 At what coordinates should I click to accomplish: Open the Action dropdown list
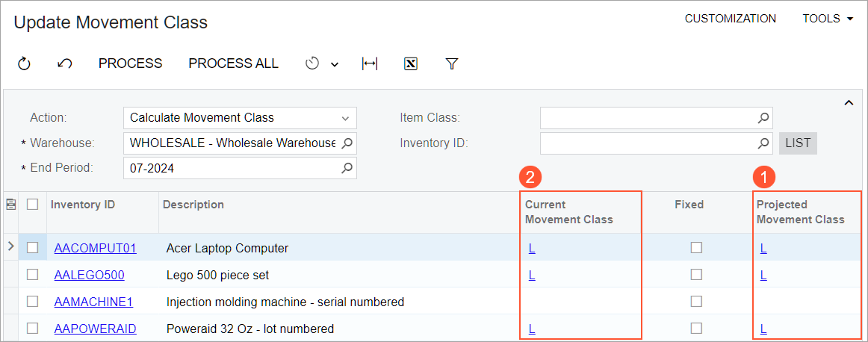(345, 118)
